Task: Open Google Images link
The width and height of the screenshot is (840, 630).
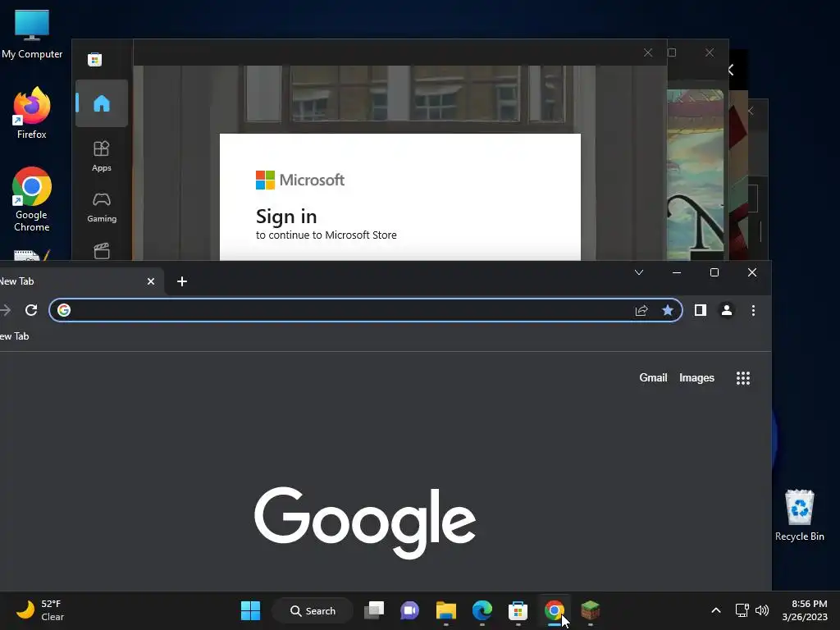Action: (696, 377)
